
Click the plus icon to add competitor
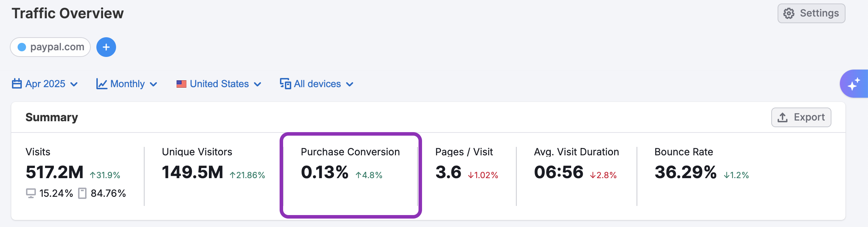[x=106, y=47]
